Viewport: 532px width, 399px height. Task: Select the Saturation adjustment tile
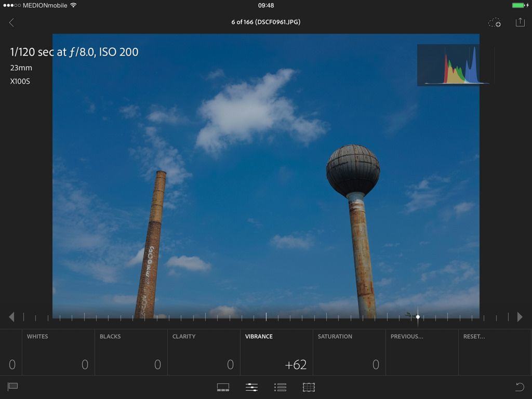tap(349, 352)
